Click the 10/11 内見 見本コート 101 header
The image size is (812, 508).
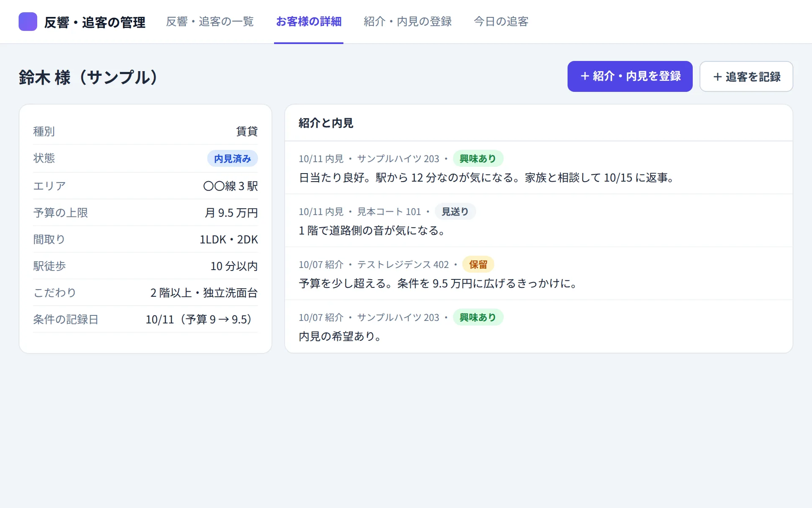(360, 212)
